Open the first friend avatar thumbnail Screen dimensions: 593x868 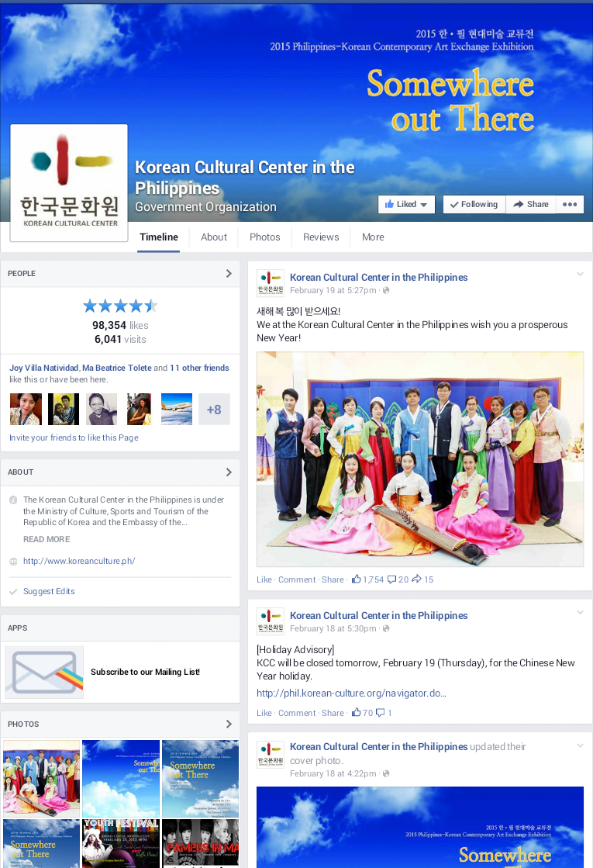[26, 409]
